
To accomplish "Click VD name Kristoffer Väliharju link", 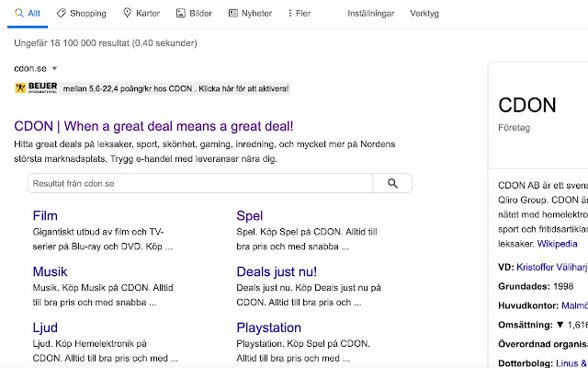I will pyautogui.click(x=552, y=267).
